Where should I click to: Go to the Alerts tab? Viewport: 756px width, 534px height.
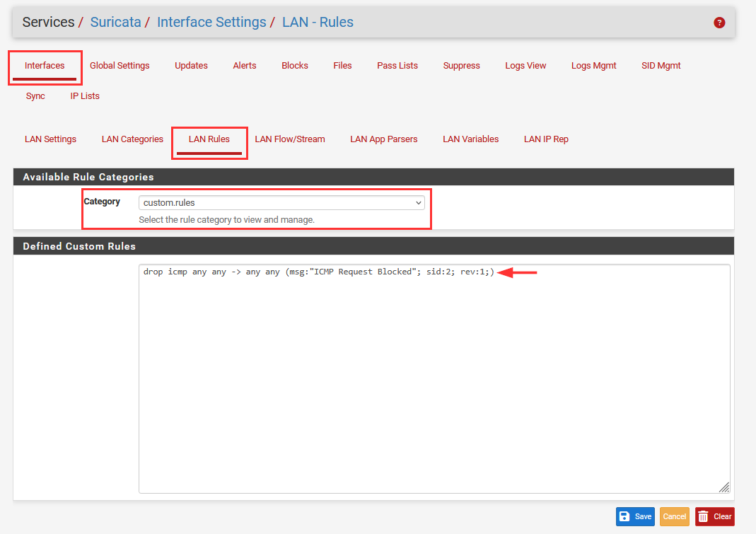point(245,66)
